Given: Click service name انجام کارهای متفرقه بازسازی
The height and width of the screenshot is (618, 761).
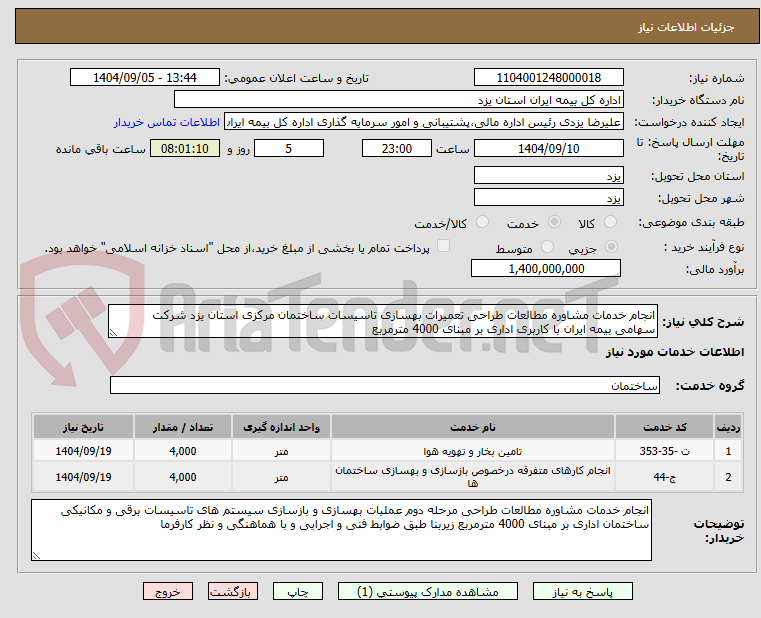Looking at the screenshot, I should [473, 477].
